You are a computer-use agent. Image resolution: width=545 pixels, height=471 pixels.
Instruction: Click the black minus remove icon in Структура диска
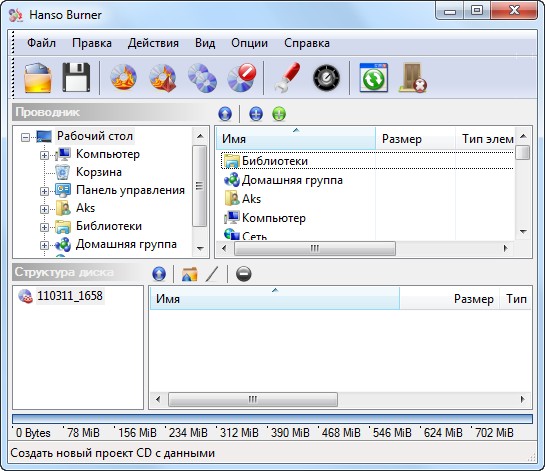(243, 274)
